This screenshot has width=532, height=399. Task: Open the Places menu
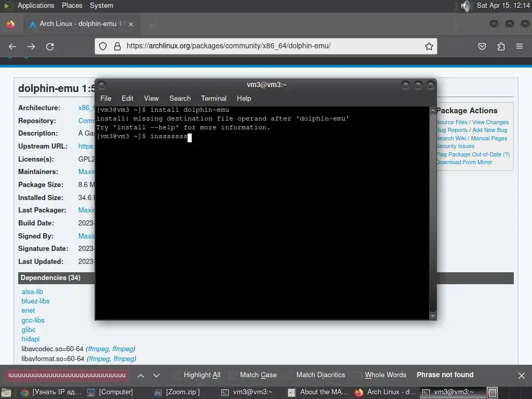72,5
